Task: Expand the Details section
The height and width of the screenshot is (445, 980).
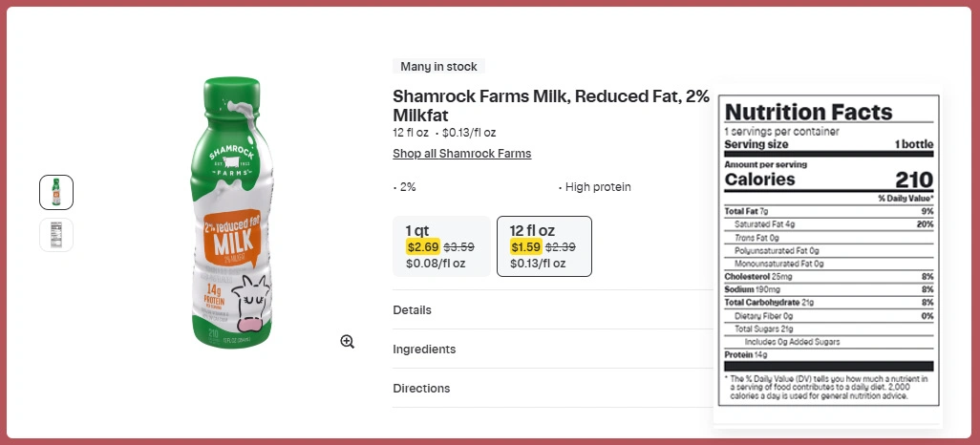Action: coord(412,309)
